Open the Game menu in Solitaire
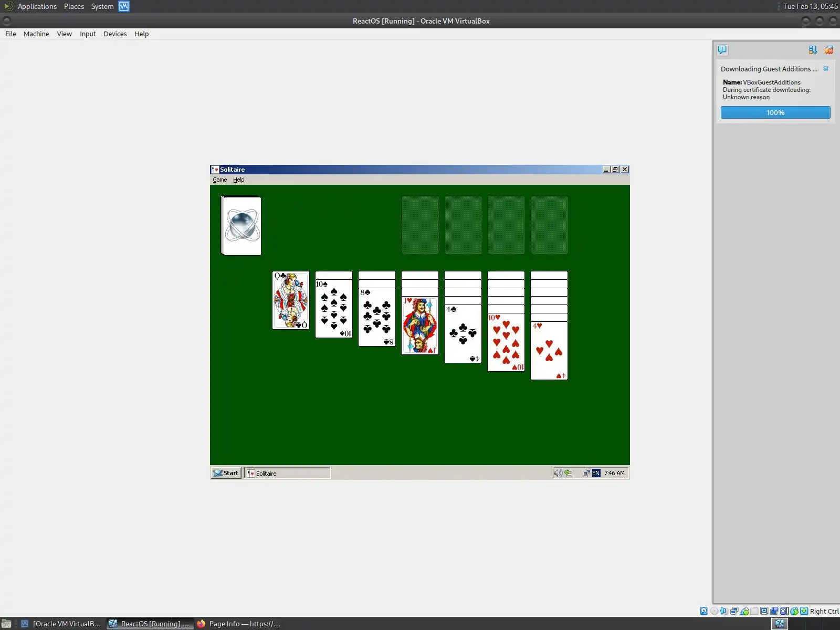Screen dimensions: 840x630 [220, 180]
